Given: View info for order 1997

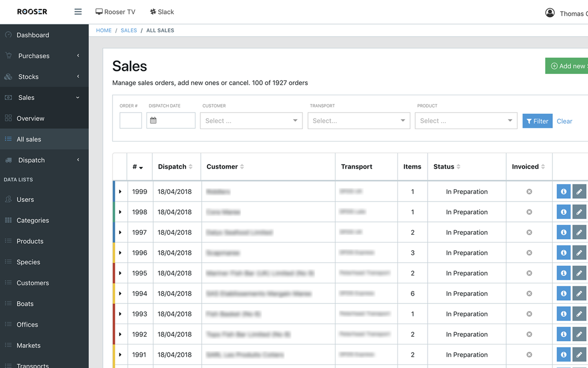Looking at the screenshot, I should click(x=563, y=232).
